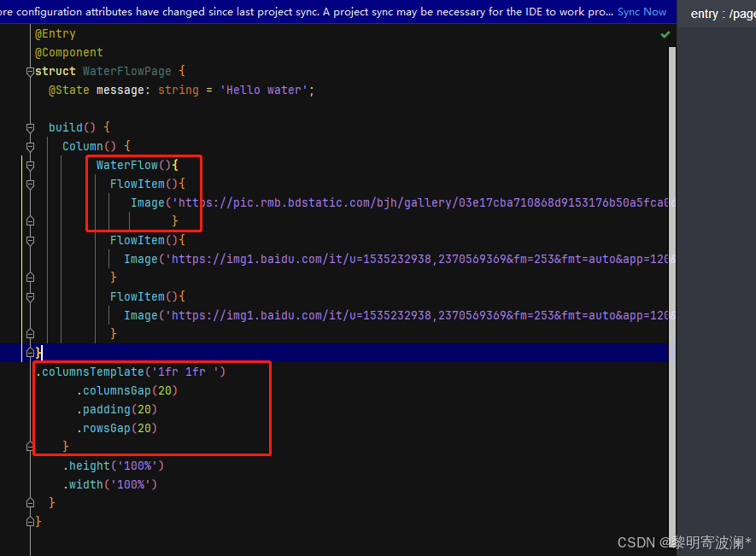This screenshot has height=556, width=756.
Task: Collapse the second FlowItem() fold marker
Action: (x=30, y=241)
